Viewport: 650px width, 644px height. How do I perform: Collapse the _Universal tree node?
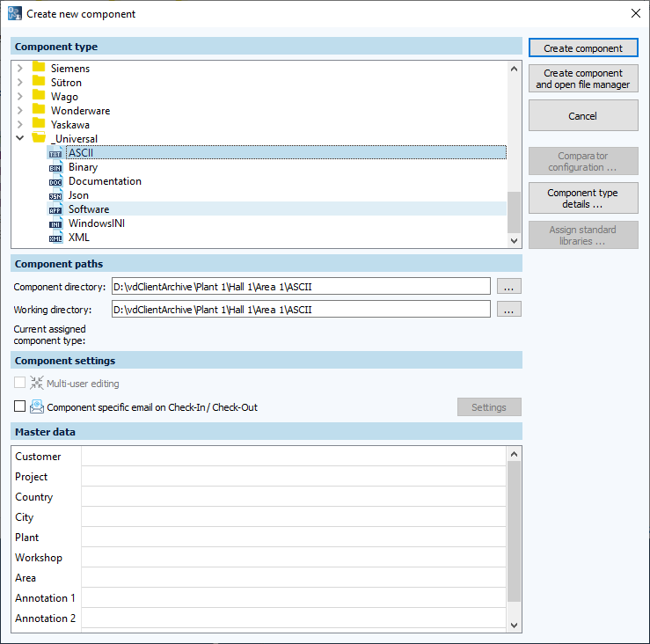(20, 139)
